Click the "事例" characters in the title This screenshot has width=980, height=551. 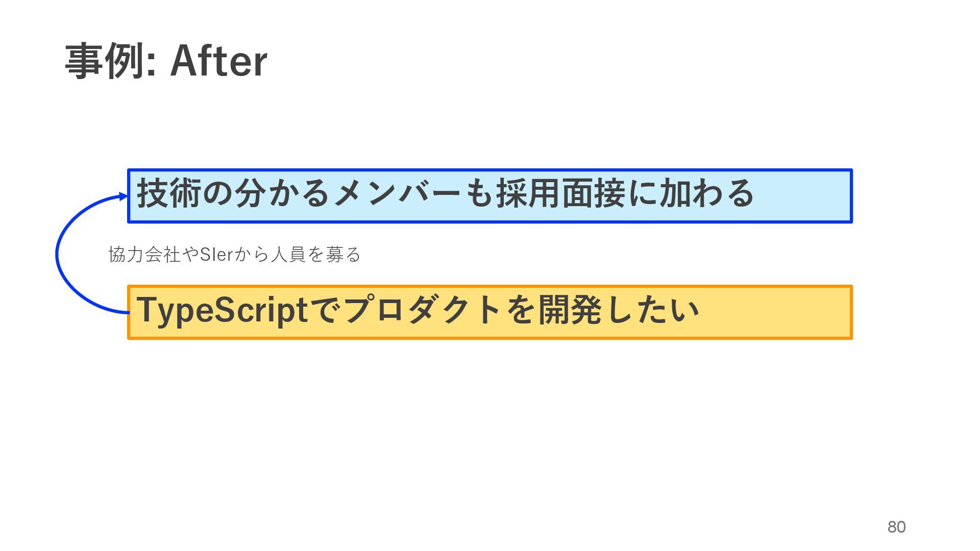click(104, 61)
